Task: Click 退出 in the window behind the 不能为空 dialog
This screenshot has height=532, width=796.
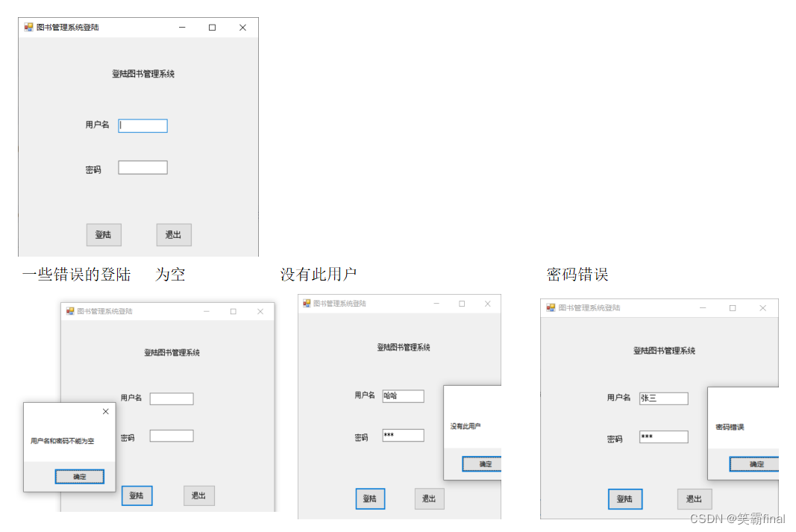Action: pos(199,495)
